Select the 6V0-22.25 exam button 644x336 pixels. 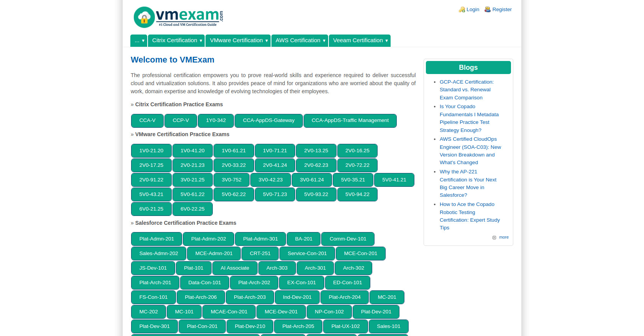(x=192, y=209)
